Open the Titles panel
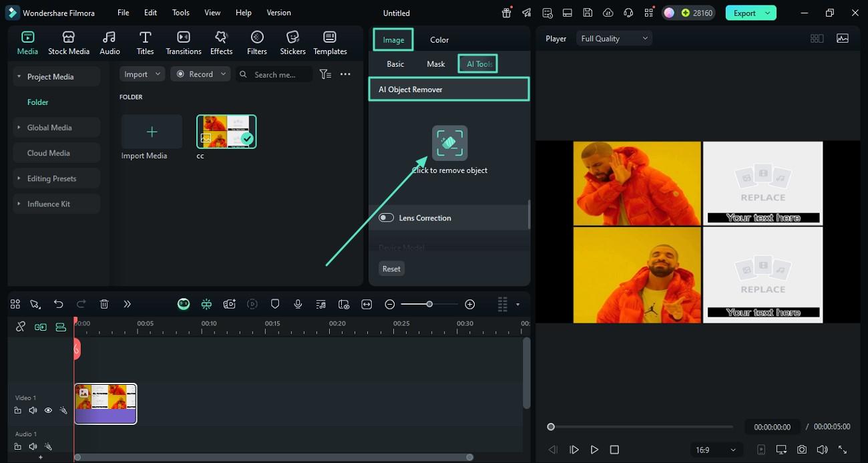The height and width of the screenshot is (463, 868). pos(145,43)
